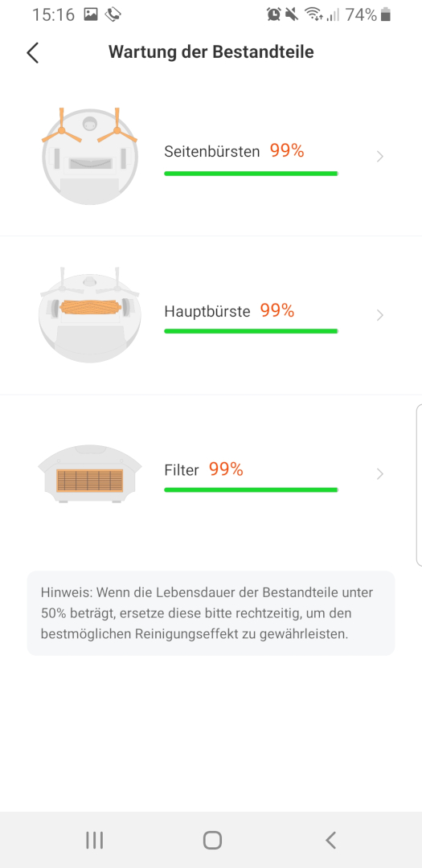Select the Seitenbürsten label

click(212, 152)
